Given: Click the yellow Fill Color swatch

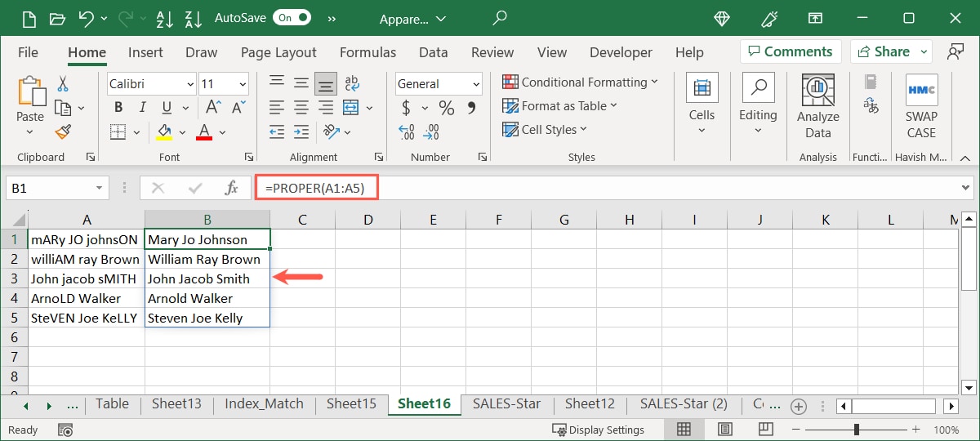Looking at the screenshot, I should (164, 131).
